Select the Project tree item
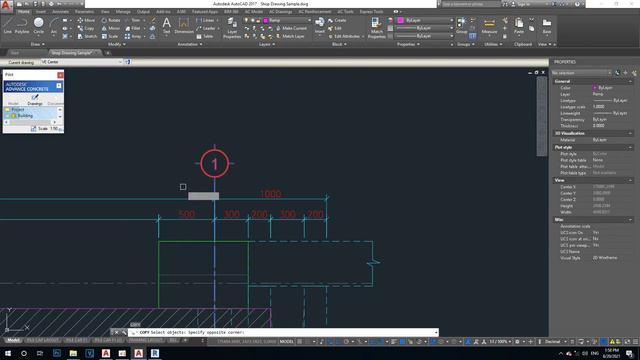The image size is (640, 360). (18, 110)
